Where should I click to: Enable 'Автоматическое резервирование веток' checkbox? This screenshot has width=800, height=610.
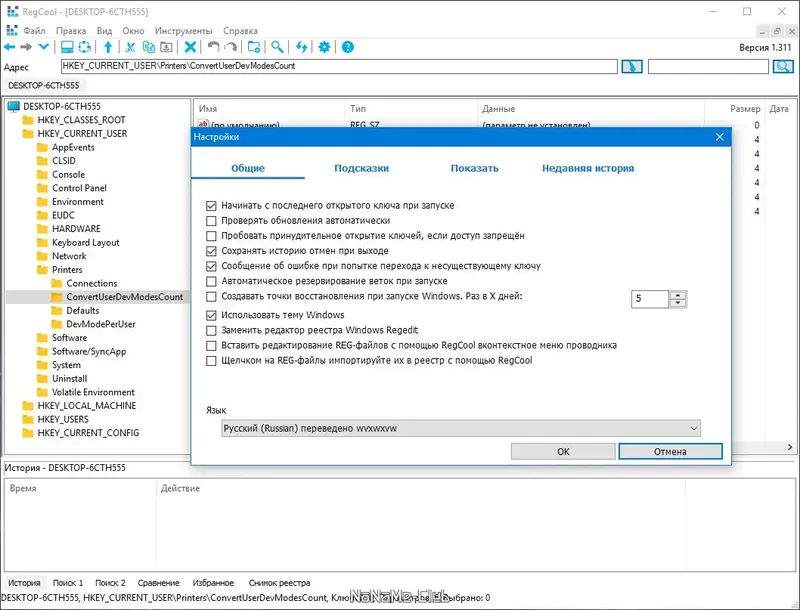(x=211, y=281)
